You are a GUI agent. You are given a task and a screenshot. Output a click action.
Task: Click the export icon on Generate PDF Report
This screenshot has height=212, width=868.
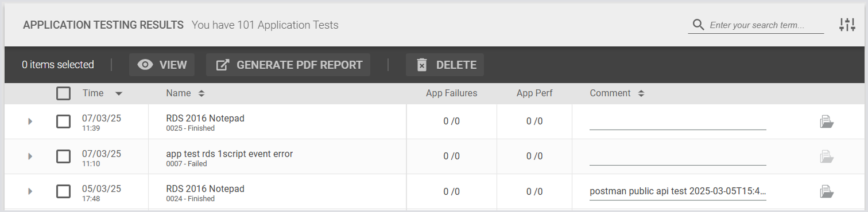pos(222,65)
